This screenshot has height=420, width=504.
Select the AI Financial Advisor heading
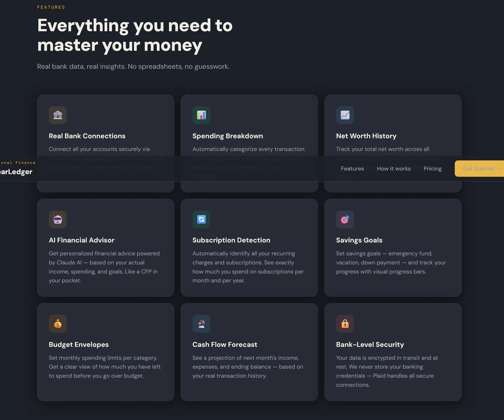point(82,240)
